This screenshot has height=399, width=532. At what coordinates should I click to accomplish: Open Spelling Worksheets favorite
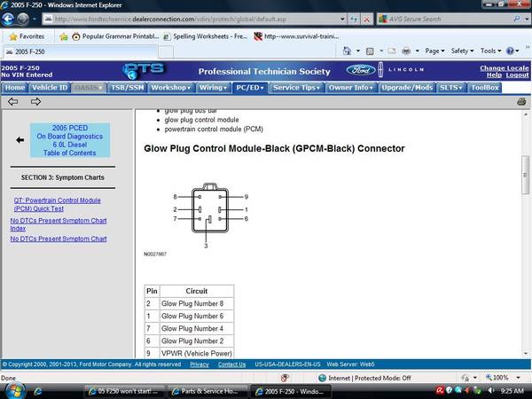click(206, 36)
